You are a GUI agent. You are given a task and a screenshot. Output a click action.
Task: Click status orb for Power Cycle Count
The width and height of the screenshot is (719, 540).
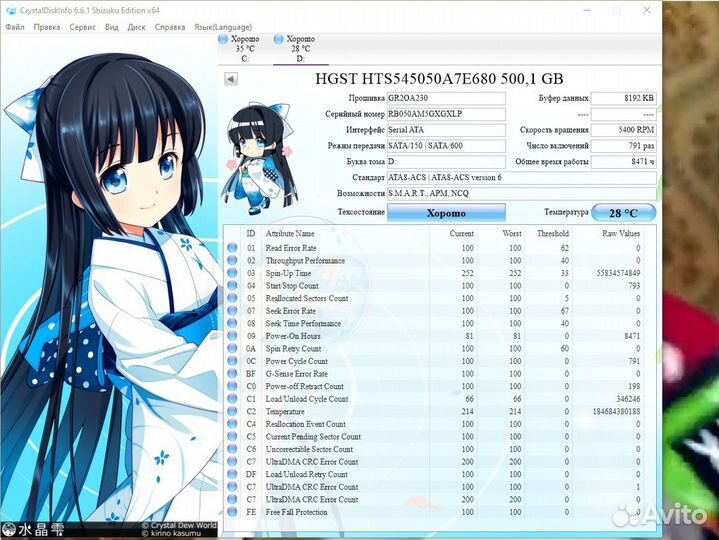coord(232,361)
